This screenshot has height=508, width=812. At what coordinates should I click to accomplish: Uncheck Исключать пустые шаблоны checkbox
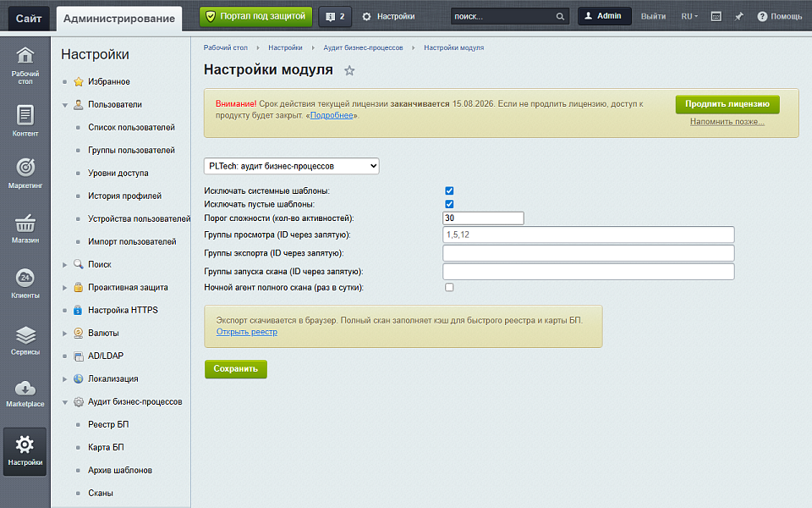point(449,204)
